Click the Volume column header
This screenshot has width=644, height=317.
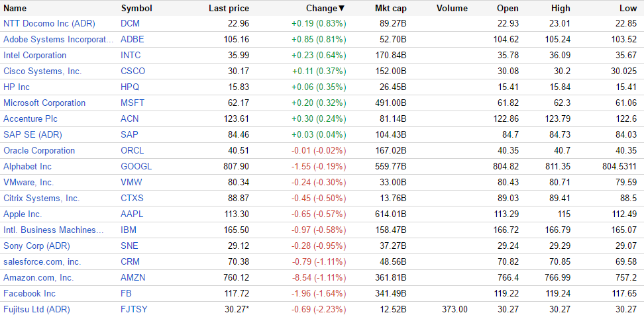452,9
